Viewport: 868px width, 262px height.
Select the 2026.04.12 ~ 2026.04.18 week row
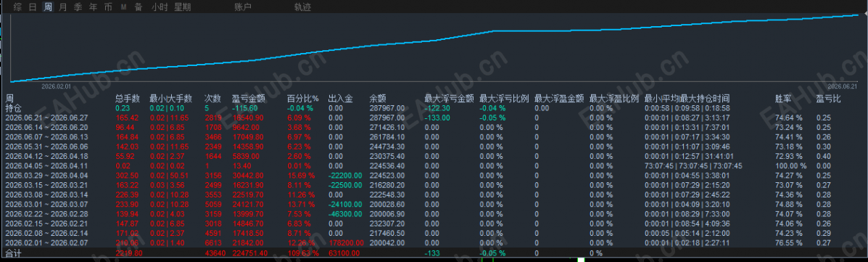[x=434, y=156]
